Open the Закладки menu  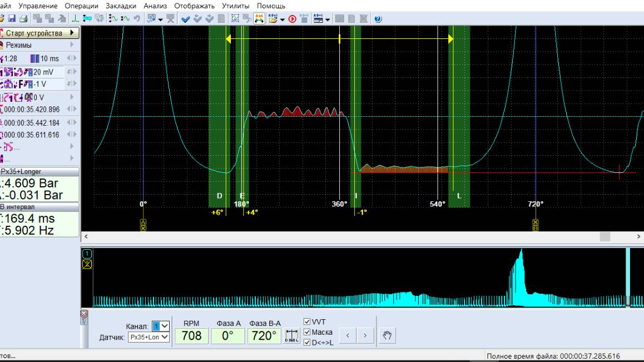coord(121,6)
